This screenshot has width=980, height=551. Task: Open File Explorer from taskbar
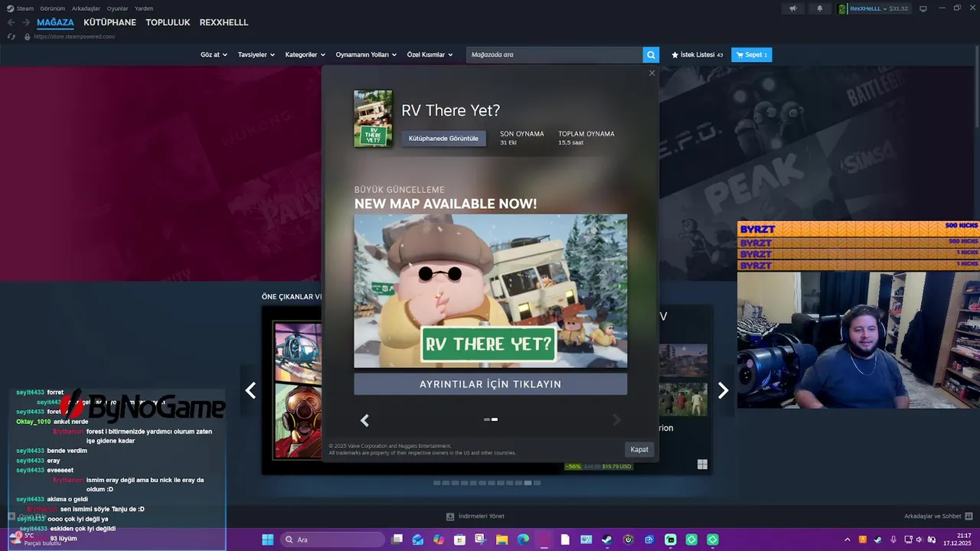pos(501,540)
